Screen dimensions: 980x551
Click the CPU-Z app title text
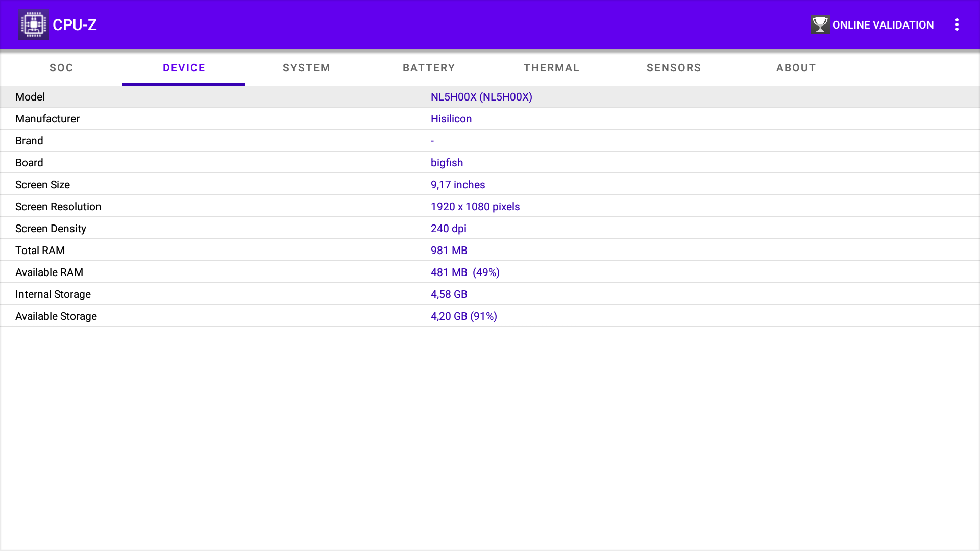coord(75,24)
